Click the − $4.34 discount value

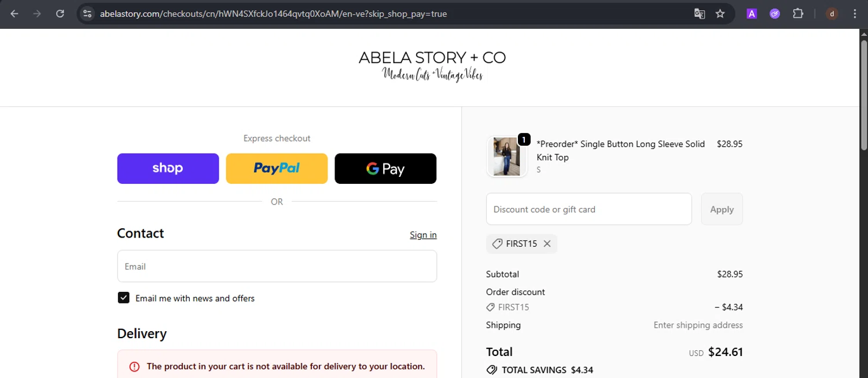729,307
